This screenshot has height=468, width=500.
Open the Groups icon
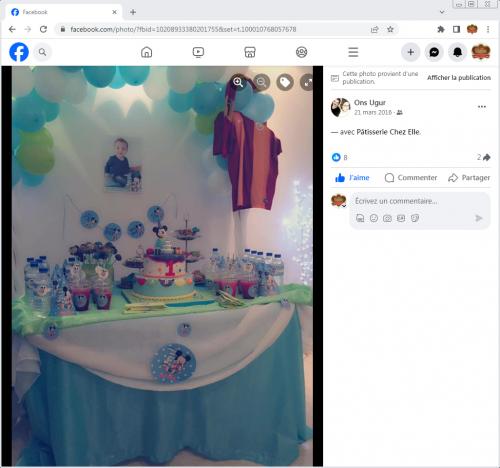(302, 52)
